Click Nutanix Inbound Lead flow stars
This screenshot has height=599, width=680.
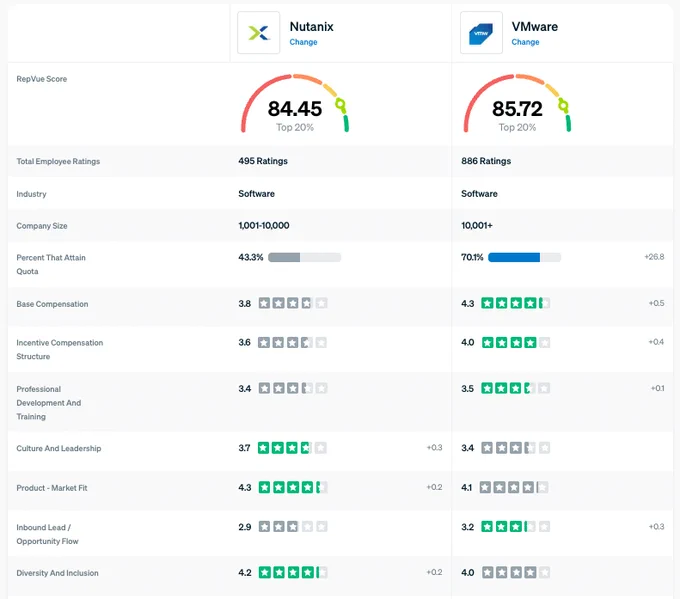coord(293,527)
